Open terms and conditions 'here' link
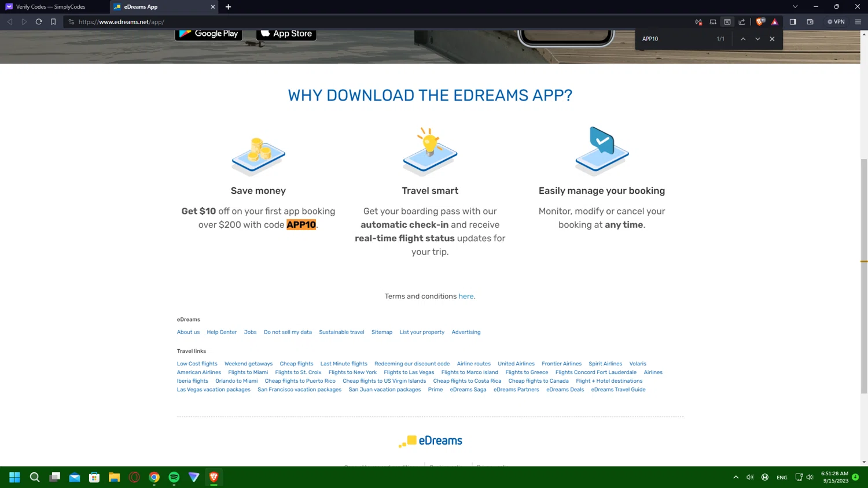The image size is (868, 488). 466,296
